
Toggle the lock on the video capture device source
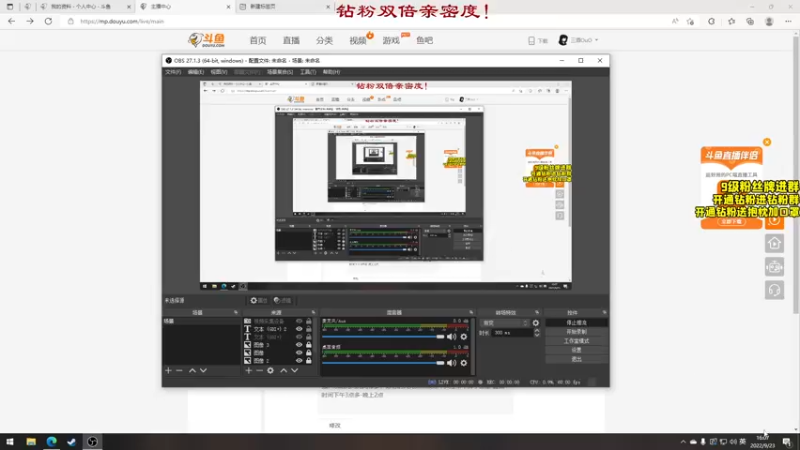point(309,321)
